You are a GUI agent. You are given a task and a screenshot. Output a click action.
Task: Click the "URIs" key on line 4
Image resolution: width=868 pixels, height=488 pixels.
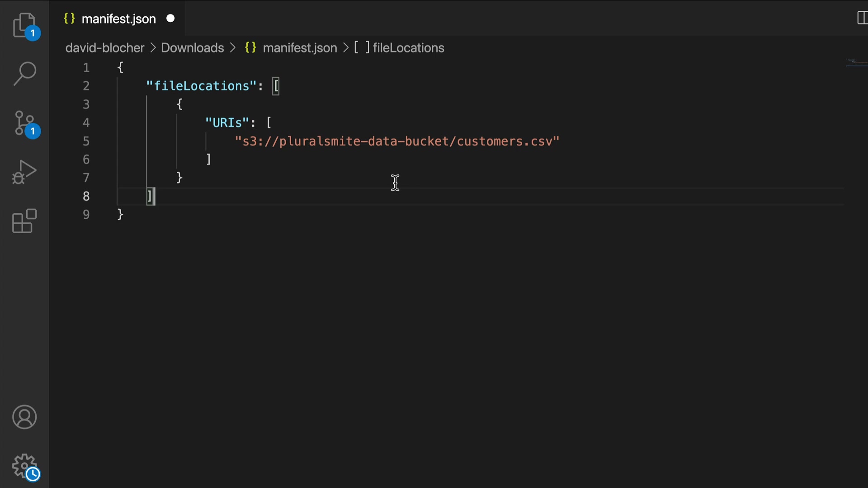227,123
